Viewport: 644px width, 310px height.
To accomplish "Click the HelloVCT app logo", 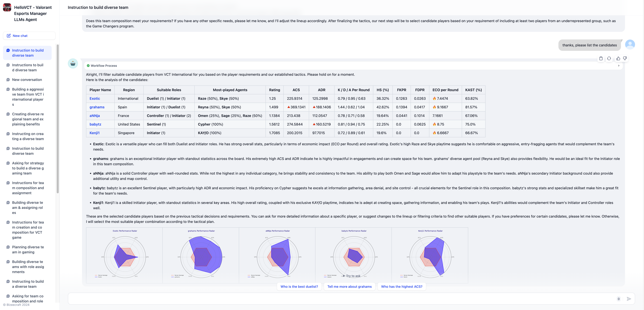I will click(x=7, y=7).
